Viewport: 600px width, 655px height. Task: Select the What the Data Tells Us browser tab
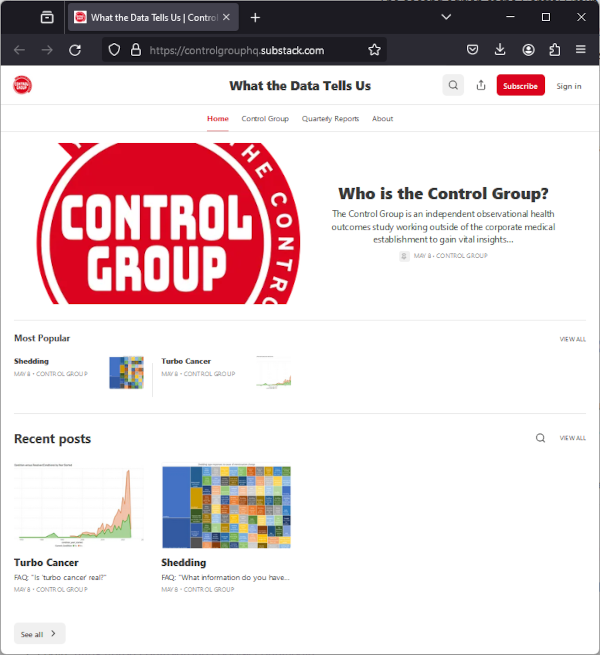pyautogui.click(x=153, y=18)
